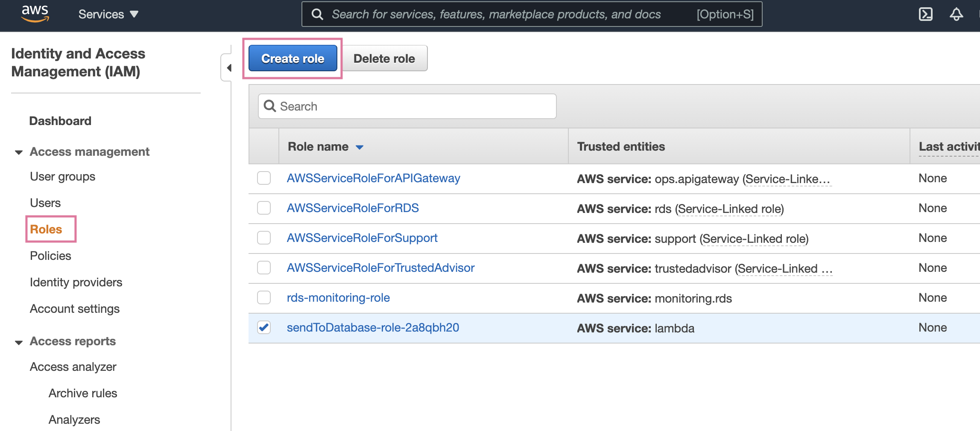980x431 pixels.
Task: Open the Services dropdown menu
Action: click(x=108, y=15)
